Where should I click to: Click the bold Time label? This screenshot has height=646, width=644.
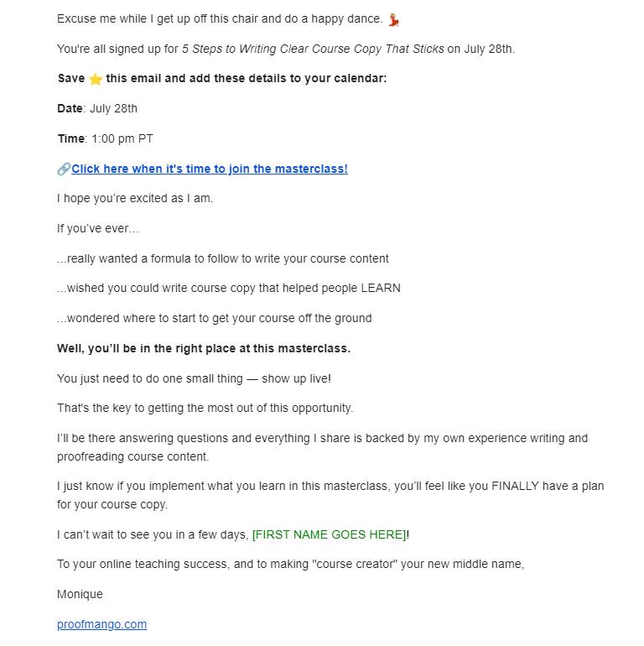click(71, 138)
